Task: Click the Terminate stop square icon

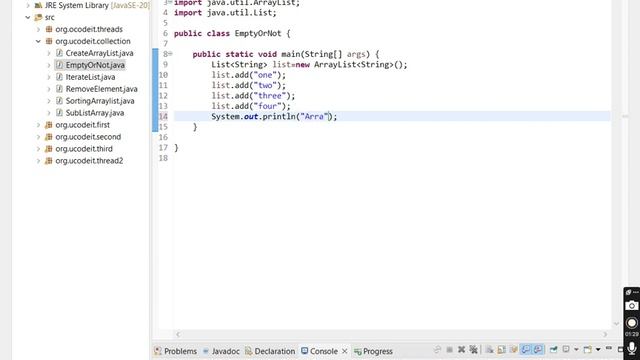Action: (449, 350)
